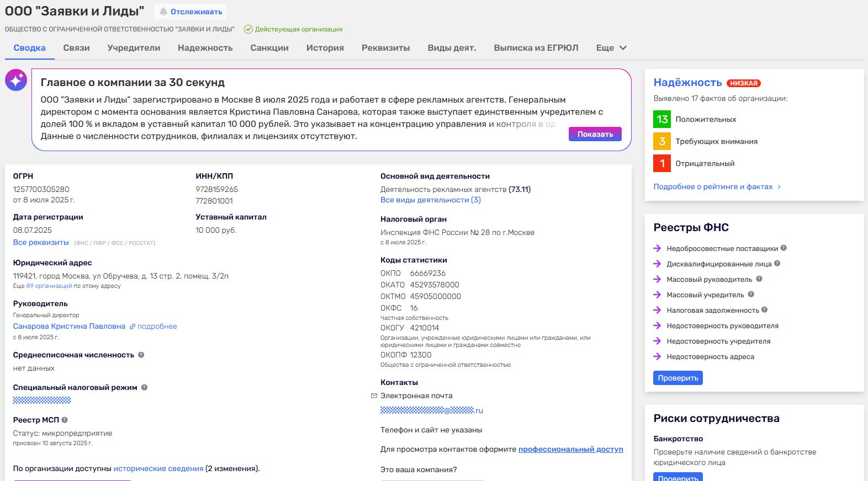The image size is (868, 481).
Task: Open the Выписка из ЕГРЮЛ tab
Action: pyautogui.click(x=536, y=48)
